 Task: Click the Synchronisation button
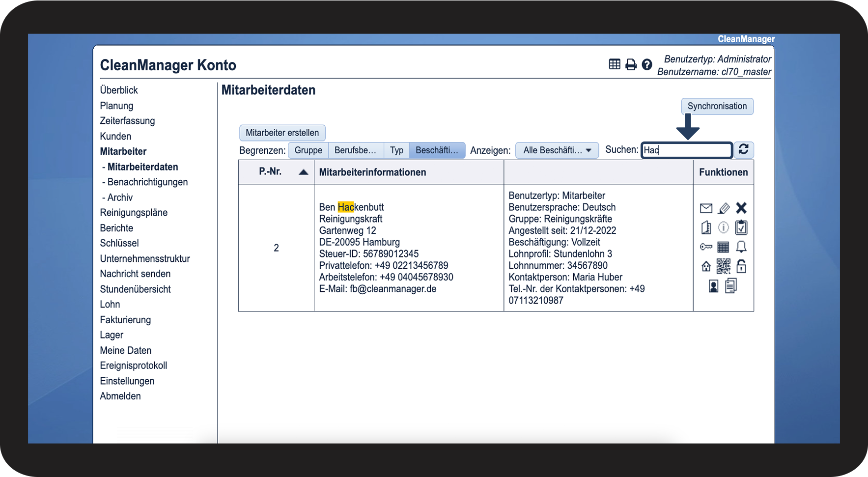[x=717, y=106]
